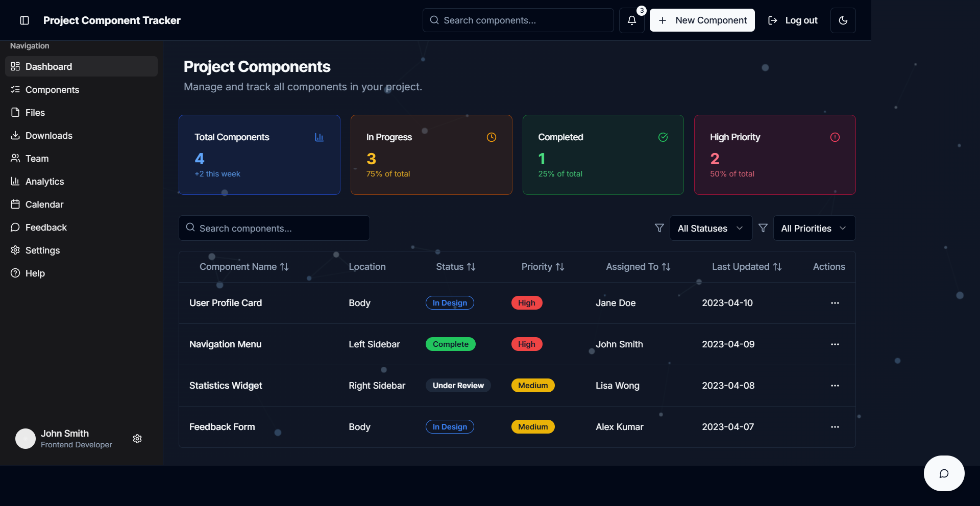Click the Complete status badge
Screen dimensions: 980x506
451,344
